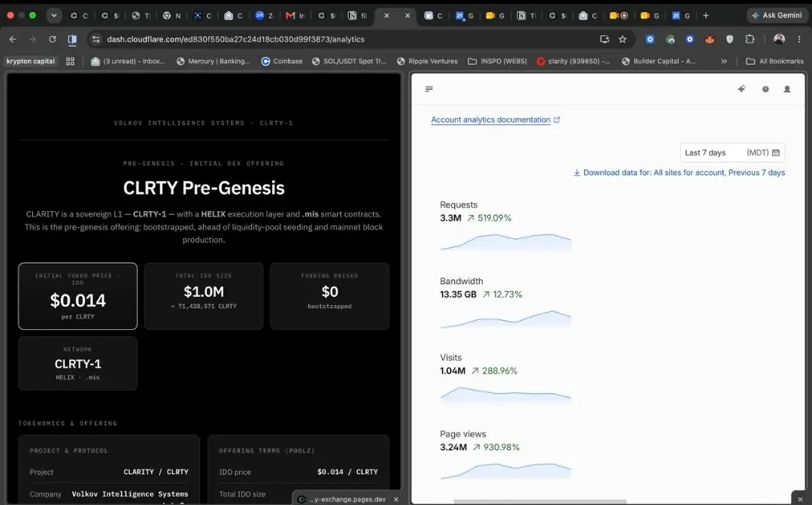Open site information icon in address bar

point(95,39)
